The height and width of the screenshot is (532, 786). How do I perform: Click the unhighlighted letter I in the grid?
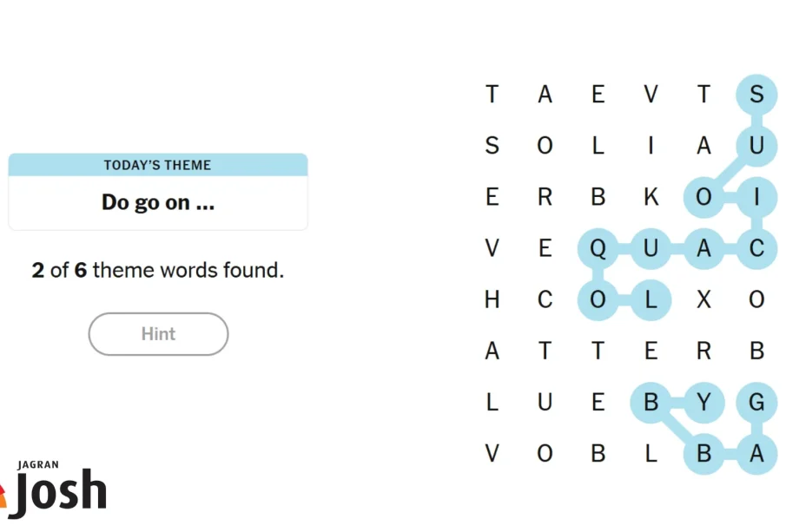tap(651, 146)
